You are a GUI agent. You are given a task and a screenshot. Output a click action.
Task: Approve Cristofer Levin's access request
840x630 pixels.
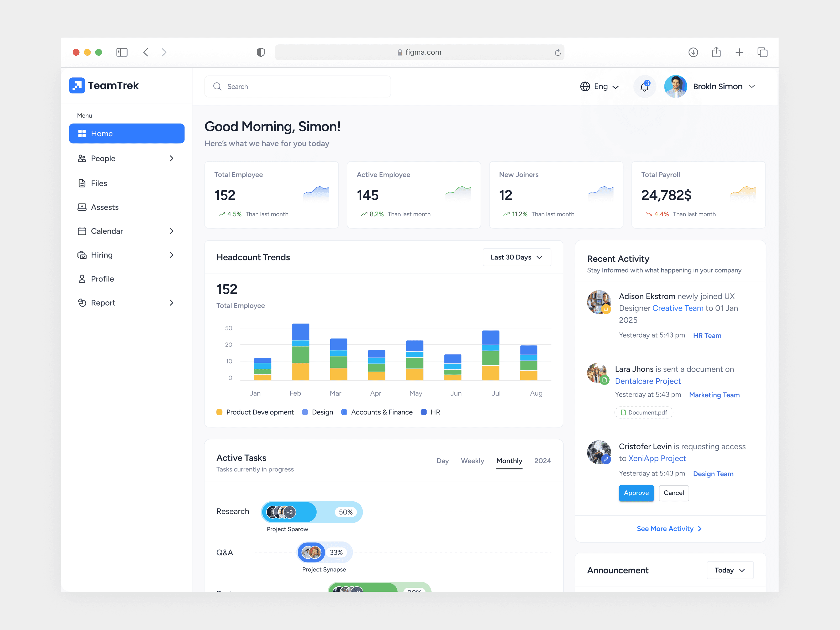[636, 493]
